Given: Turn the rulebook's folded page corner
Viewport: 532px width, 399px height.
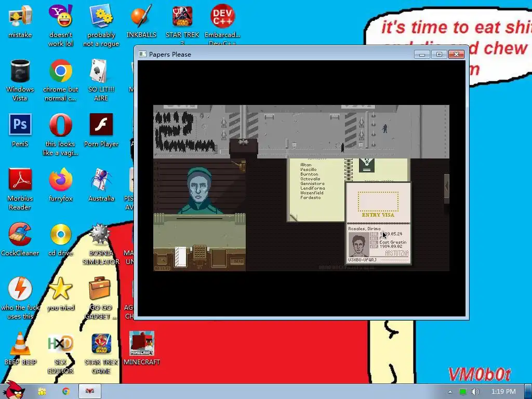Looking at the screenshot, I should click(x=294, y=218).
